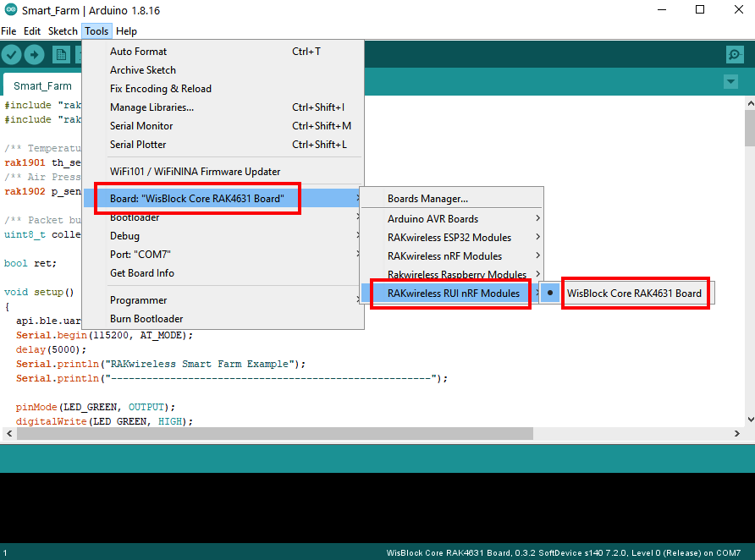The image size is (755, 560).
Task: Open Manage Libraries...
Action: point(222,107)
